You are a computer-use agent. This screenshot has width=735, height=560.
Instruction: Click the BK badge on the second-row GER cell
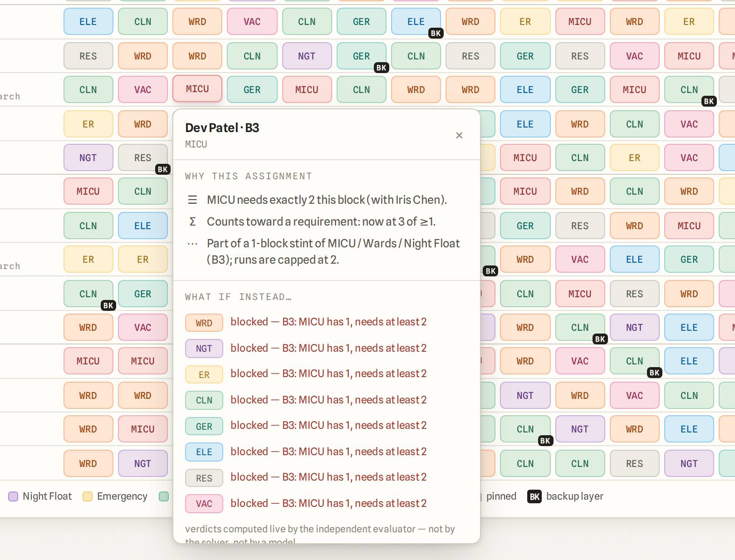click(x=381, y=68)
